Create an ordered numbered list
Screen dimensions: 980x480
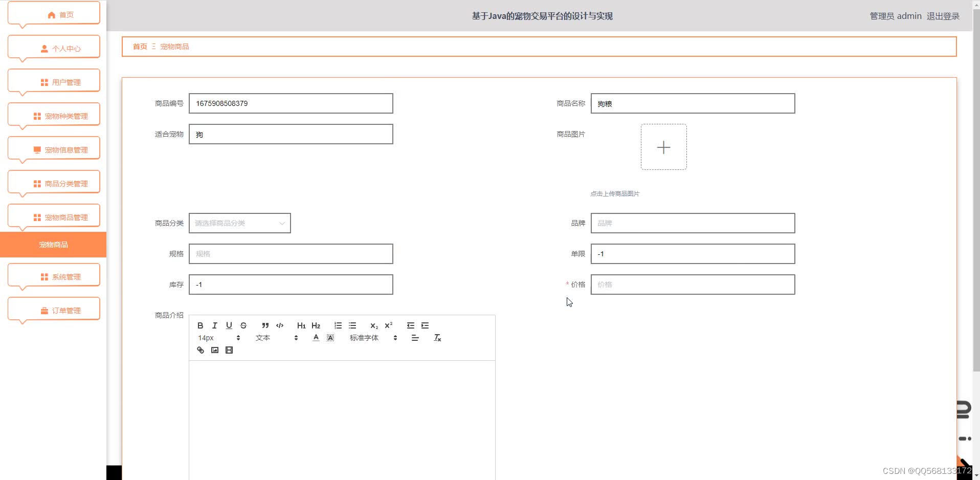click(338, 325)
